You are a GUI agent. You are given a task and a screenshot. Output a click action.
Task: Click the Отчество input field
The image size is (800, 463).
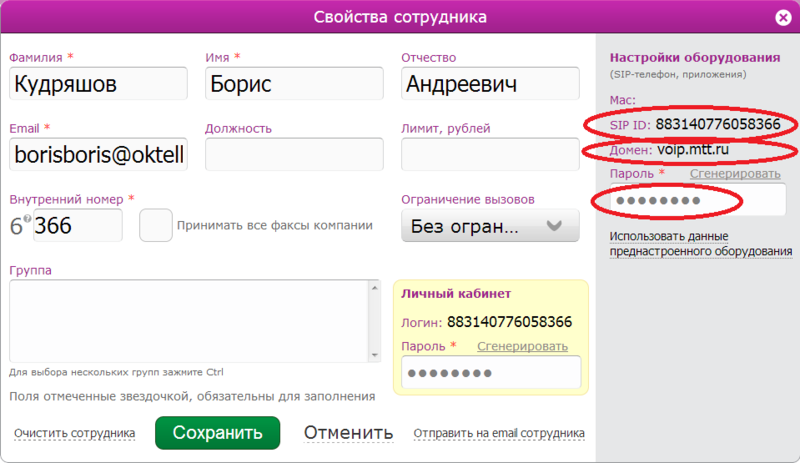coord(490,84)
